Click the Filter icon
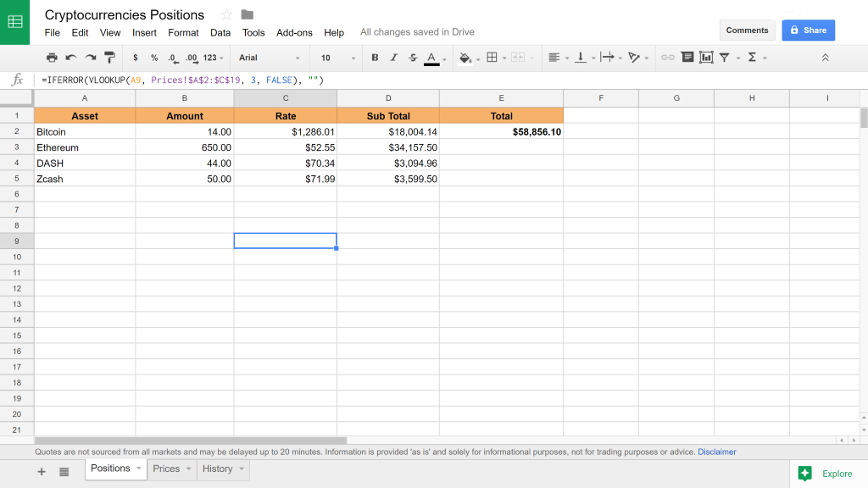The image size is (868, 488). tap(724, 58)
